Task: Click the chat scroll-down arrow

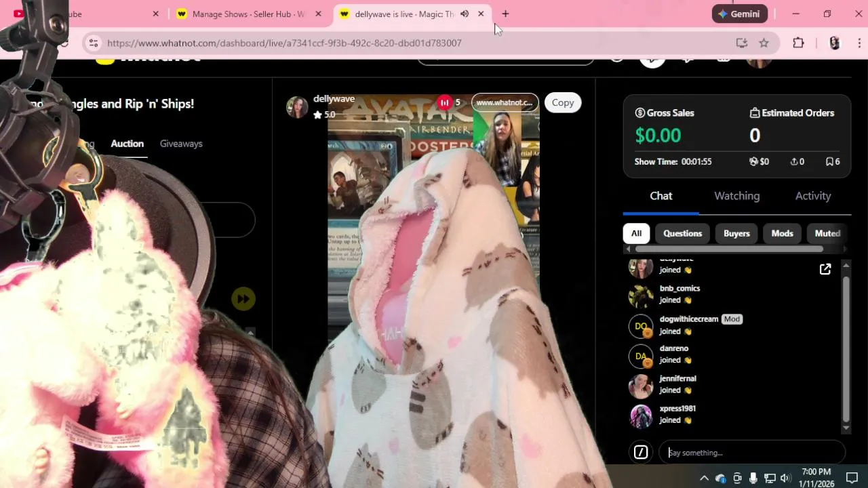Action: pyautogui.click(x=846, y=428)
